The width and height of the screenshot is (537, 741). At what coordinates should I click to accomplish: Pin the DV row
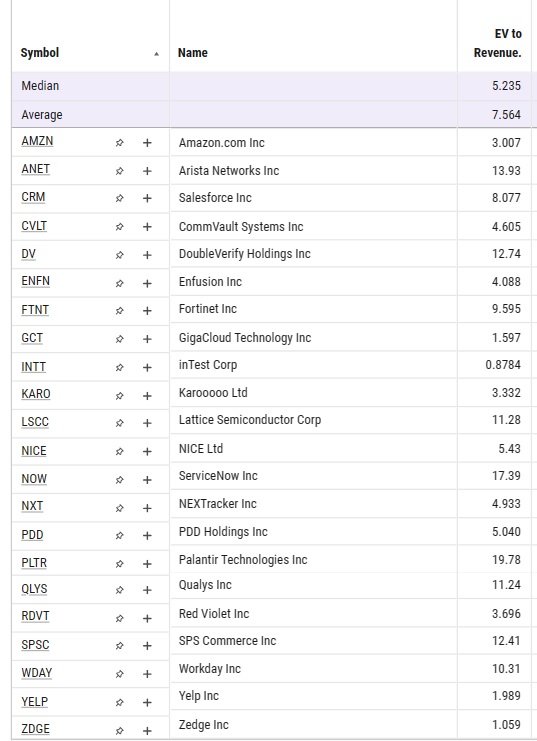[x=120, y=255]
